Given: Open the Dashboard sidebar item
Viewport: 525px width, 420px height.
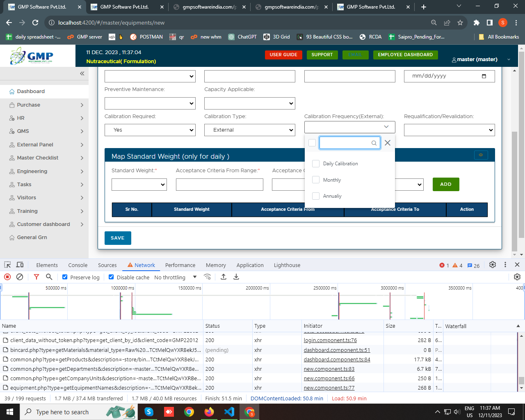Looking at the screenshot, I should click(31, 91).
